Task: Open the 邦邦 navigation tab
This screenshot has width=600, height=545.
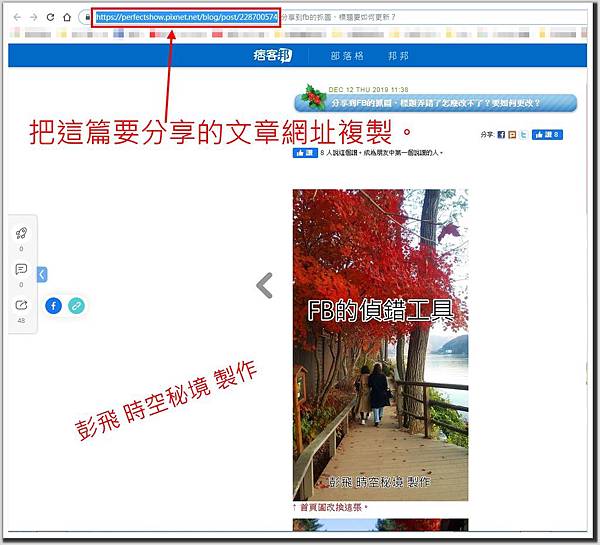Action: coord(398,56)
